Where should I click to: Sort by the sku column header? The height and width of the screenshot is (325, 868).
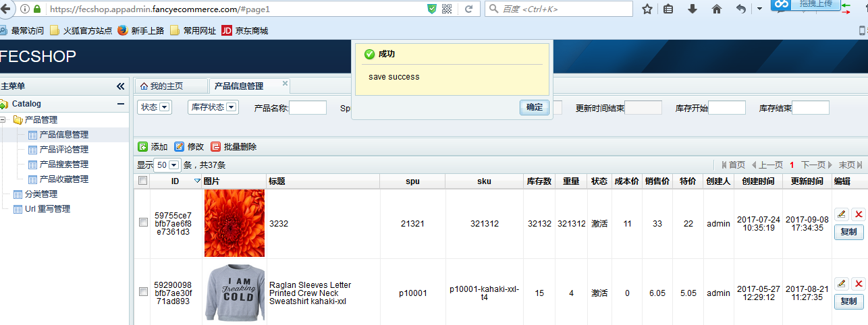484,181
